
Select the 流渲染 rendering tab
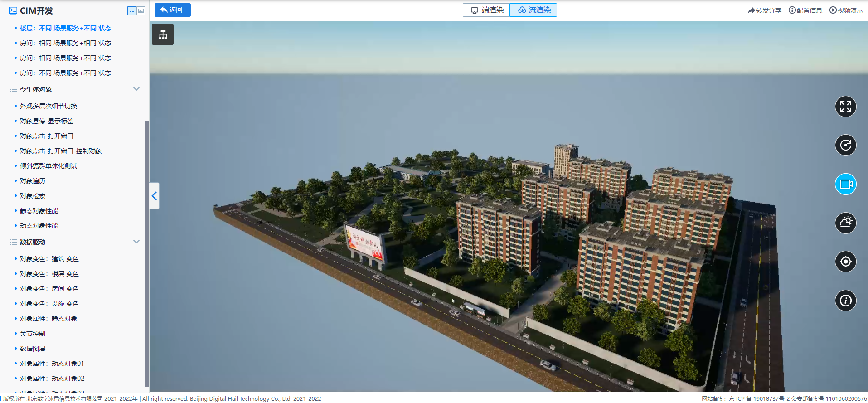[x=533, y=10]
